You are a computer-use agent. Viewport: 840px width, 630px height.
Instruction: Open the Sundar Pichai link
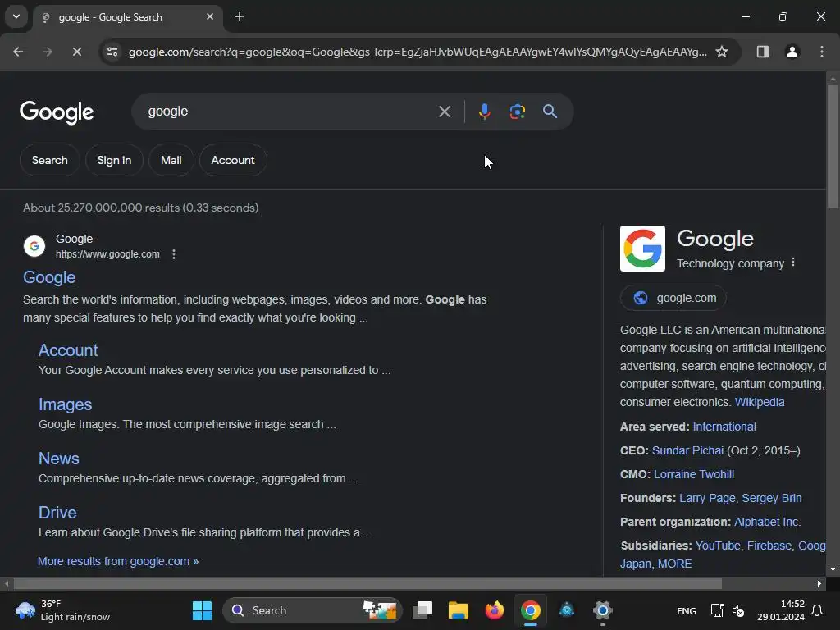point(687,450)
